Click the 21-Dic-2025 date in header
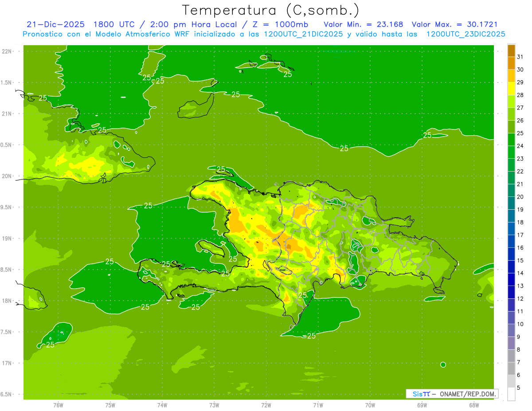The width and height of the screenshot is (532, 411). tap(52, 24)
